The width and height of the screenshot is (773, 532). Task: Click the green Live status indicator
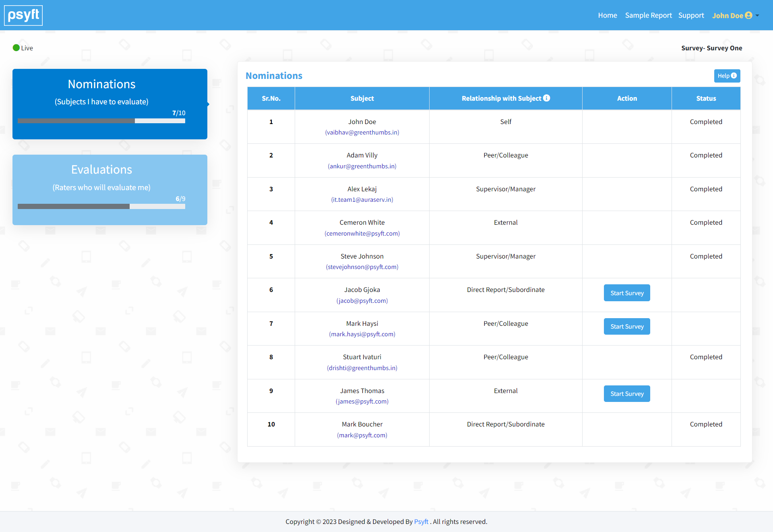(16, 48)
